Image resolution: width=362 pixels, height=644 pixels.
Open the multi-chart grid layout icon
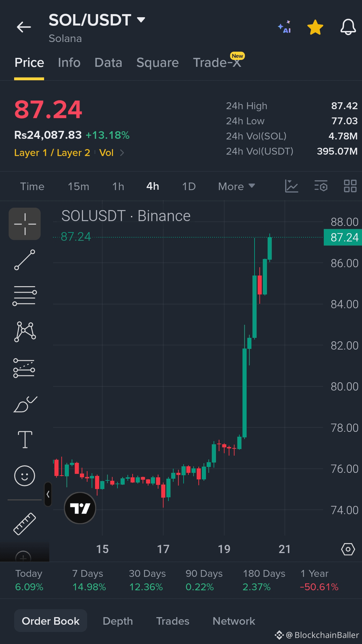pos(350,186)
